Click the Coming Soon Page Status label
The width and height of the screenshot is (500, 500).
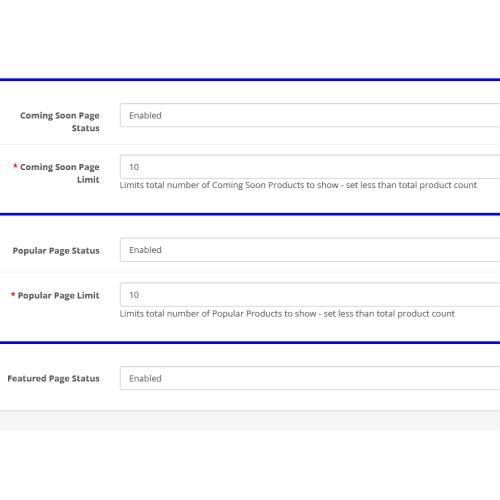tap(60, 122)
